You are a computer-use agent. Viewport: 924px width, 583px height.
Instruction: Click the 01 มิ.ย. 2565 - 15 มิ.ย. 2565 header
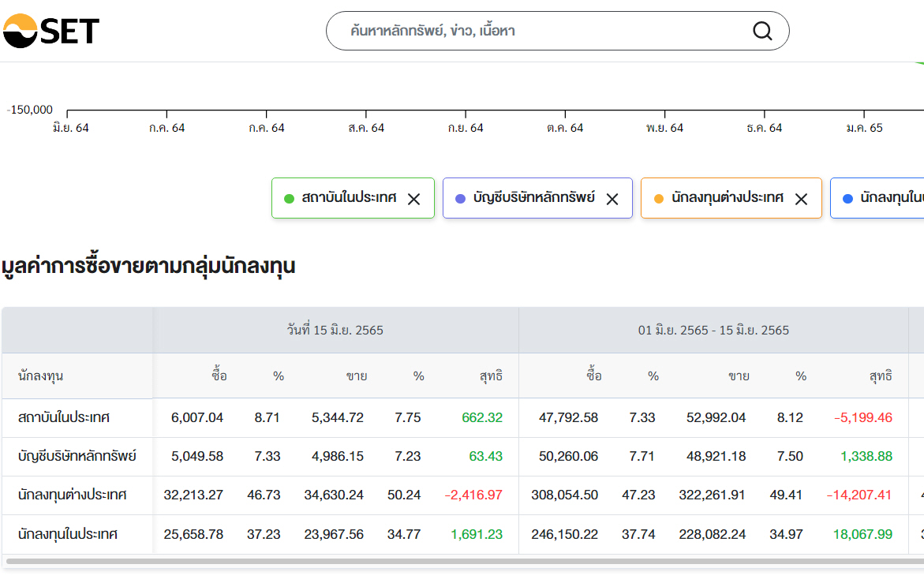click(713, 331)
